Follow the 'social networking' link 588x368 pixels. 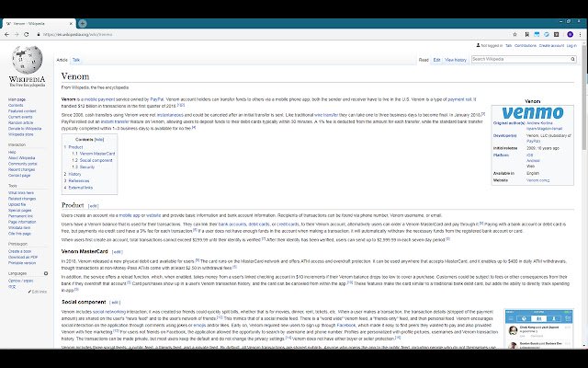point(109,312)
